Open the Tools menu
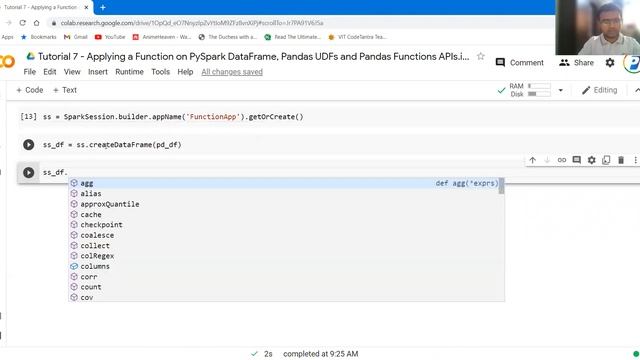Screen dimensions: 640x360 160,72
